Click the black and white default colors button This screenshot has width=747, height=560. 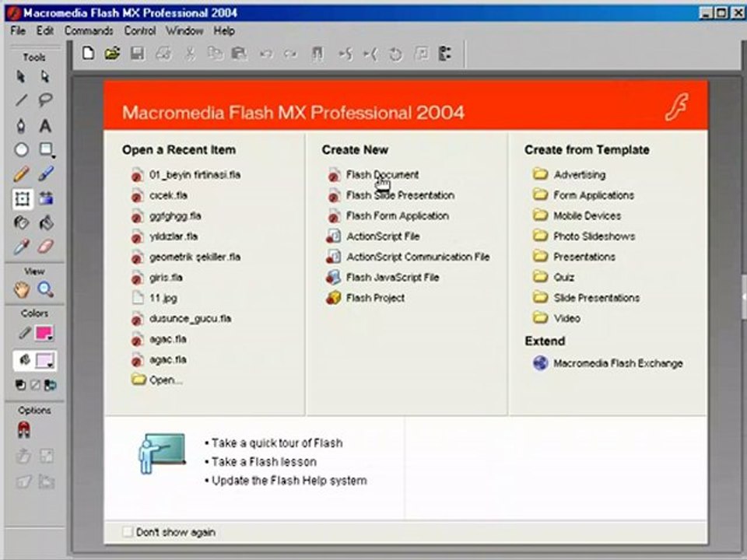click(20, 385)
